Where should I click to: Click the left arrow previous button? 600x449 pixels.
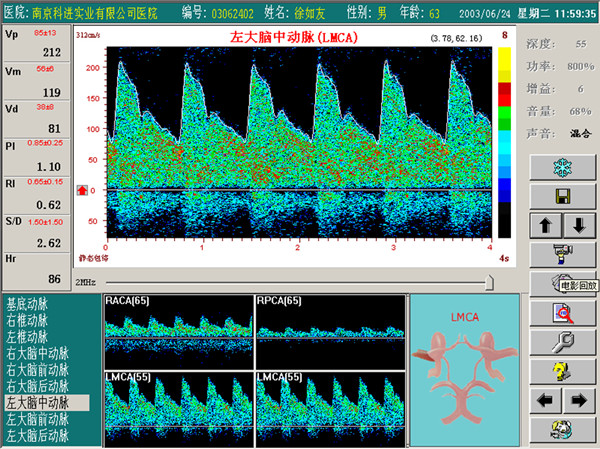point(547,401)
